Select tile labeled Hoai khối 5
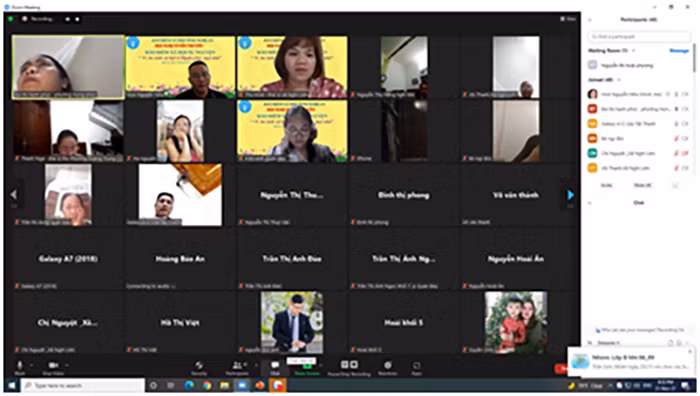 tap(404, 322)
